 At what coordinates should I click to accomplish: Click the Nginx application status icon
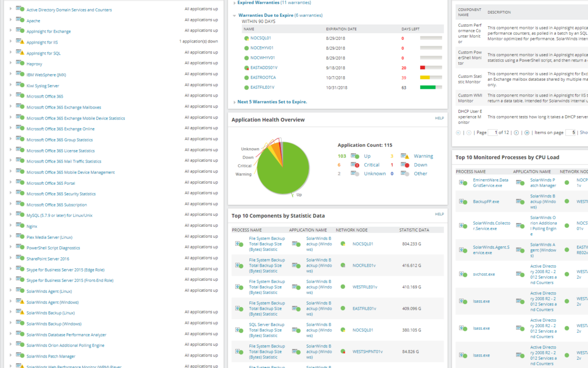(20, 225)
